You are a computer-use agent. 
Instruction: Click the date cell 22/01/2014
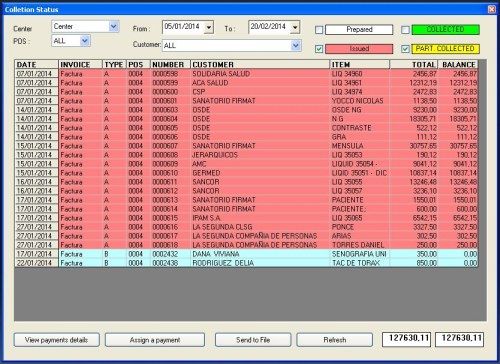pos(37,263)
